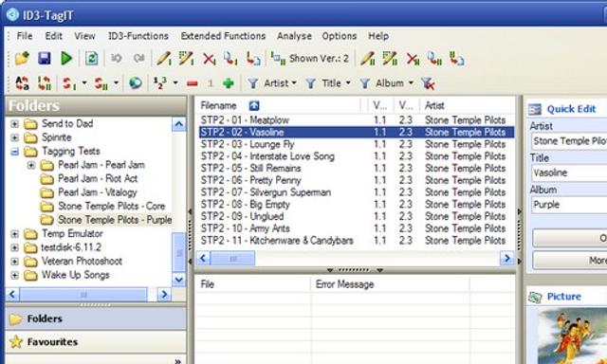Open the ID3-Functions menu
This screenshot has width=607, height=364.
(x=138, y=36)
